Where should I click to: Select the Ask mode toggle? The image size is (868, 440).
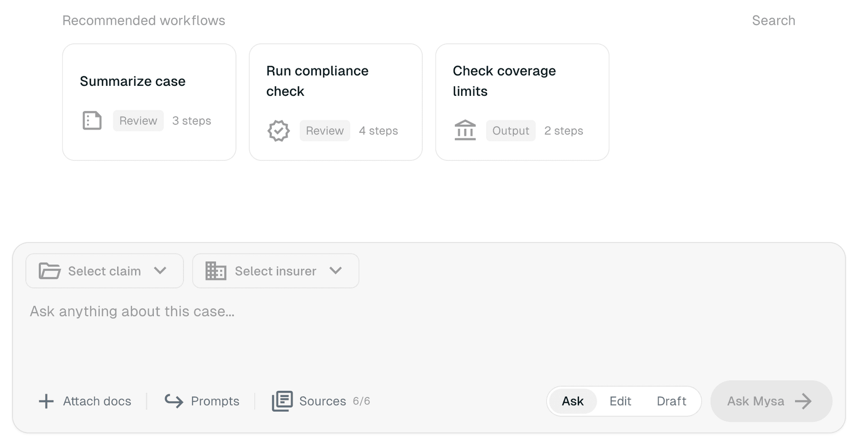tap(572, 401)
